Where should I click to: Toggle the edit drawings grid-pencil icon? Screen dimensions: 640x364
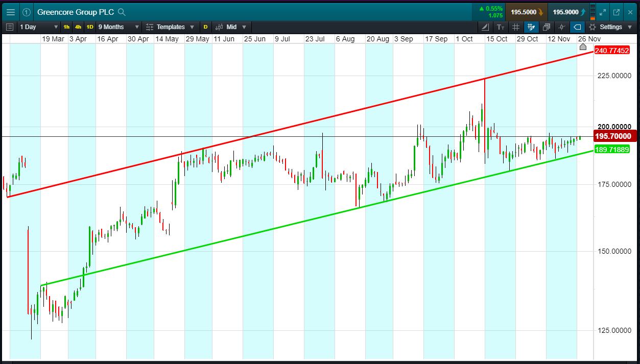(x=531, y=27)
